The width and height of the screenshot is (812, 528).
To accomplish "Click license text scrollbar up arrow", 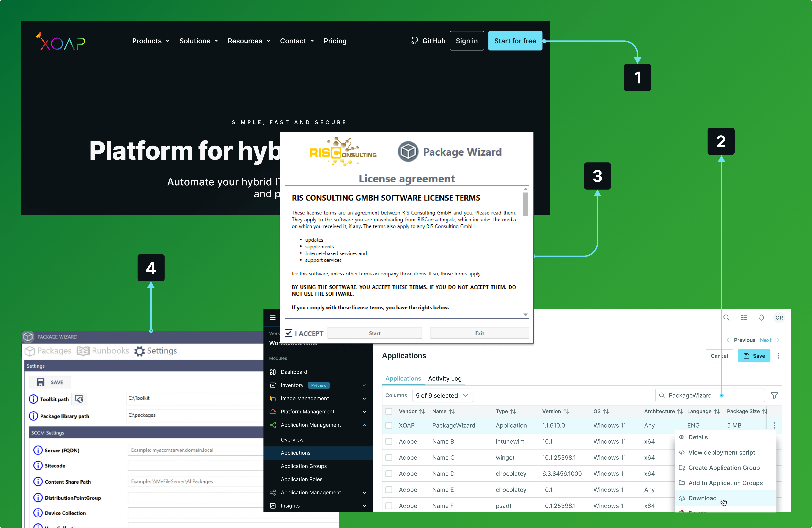I will 525,189.
